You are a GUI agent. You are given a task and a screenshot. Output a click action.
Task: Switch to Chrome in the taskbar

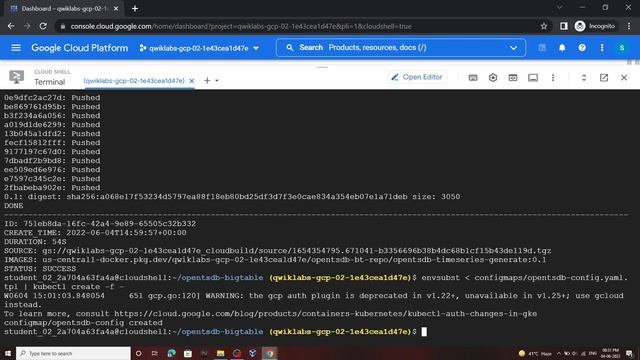269,353
